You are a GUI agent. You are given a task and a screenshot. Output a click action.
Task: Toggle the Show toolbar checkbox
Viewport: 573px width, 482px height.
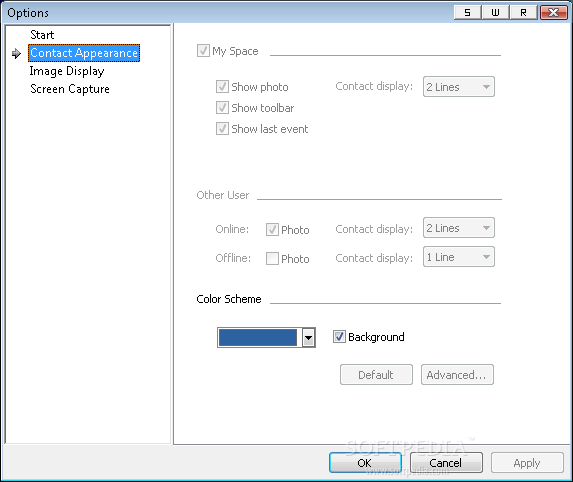[x=222, y=107]
